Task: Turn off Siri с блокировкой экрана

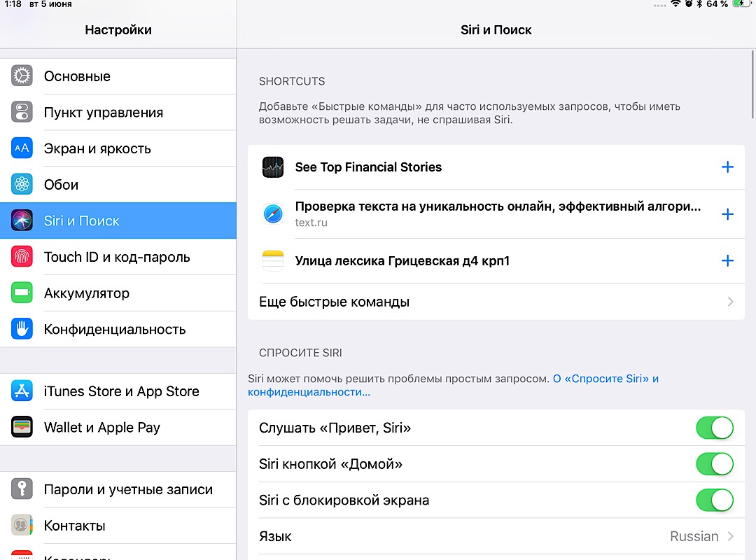Action: point(714,500)
